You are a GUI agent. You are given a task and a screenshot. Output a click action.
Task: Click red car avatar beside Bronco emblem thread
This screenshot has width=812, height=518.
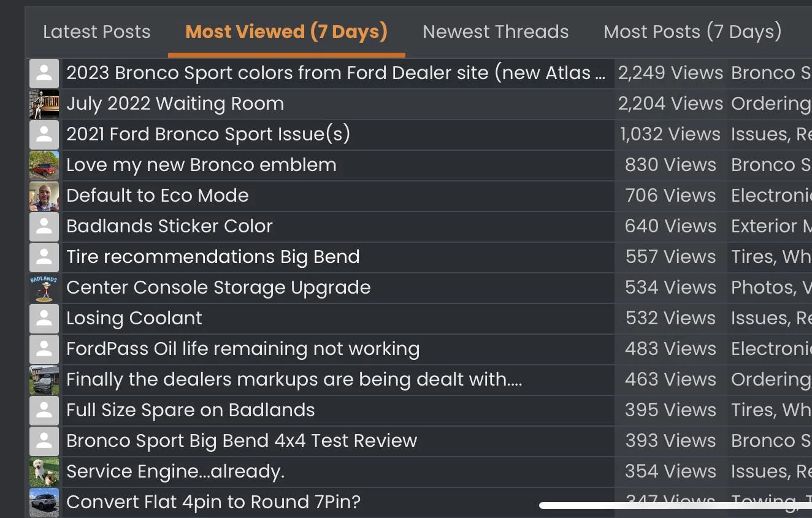44,166
